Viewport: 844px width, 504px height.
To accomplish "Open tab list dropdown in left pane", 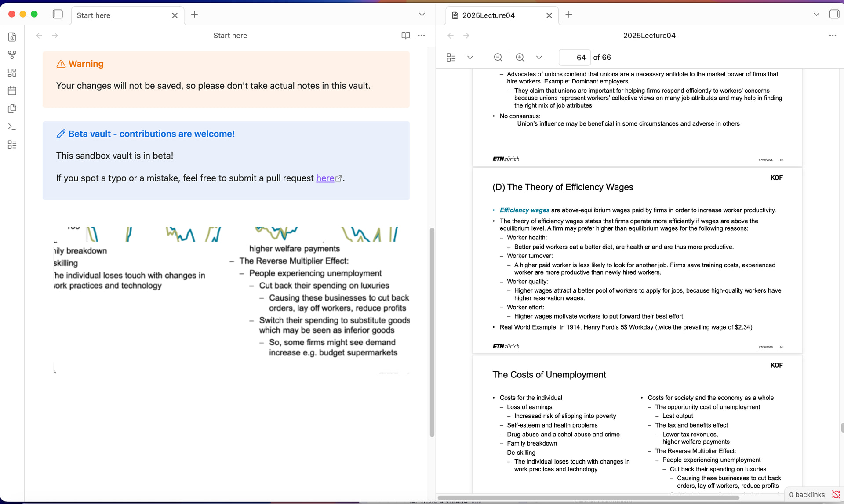I will pos(422,15).
